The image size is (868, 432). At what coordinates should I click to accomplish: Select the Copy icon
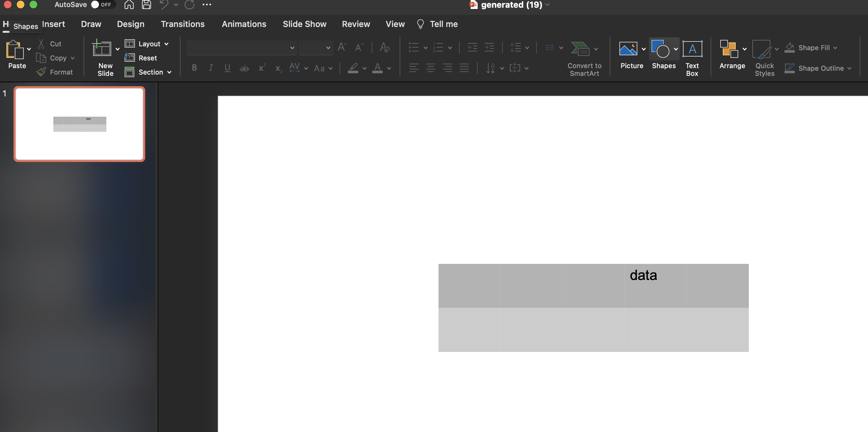[42, 58]
